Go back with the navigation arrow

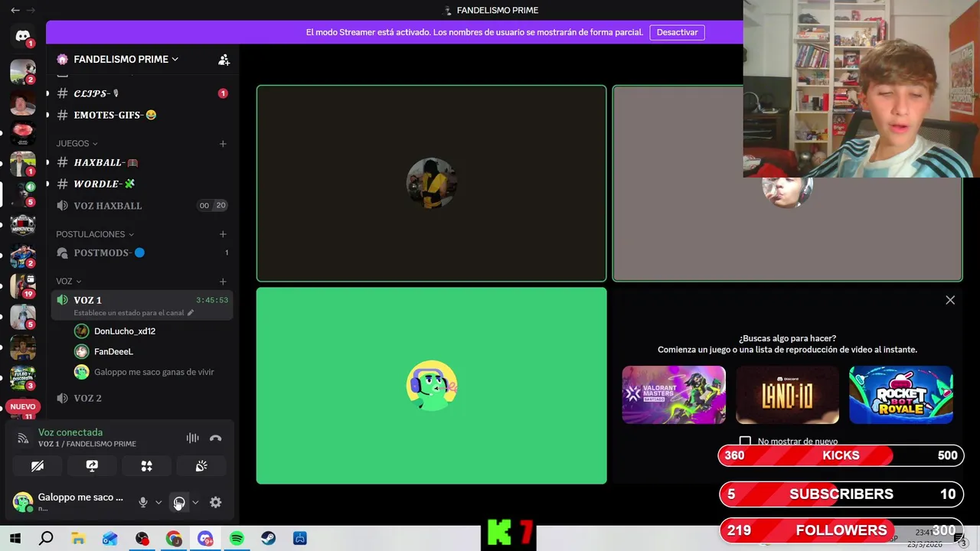click(x=15, y=10)
